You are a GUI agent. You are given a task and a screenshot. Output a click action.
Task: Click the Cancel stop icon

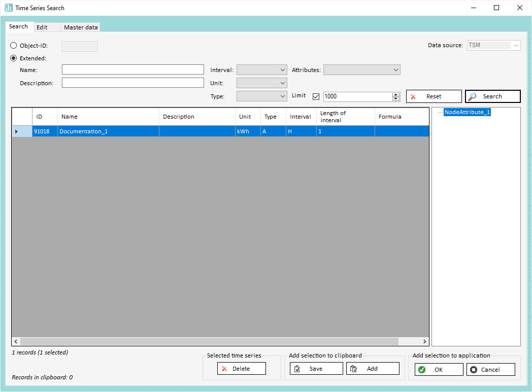tap(473, 370)
